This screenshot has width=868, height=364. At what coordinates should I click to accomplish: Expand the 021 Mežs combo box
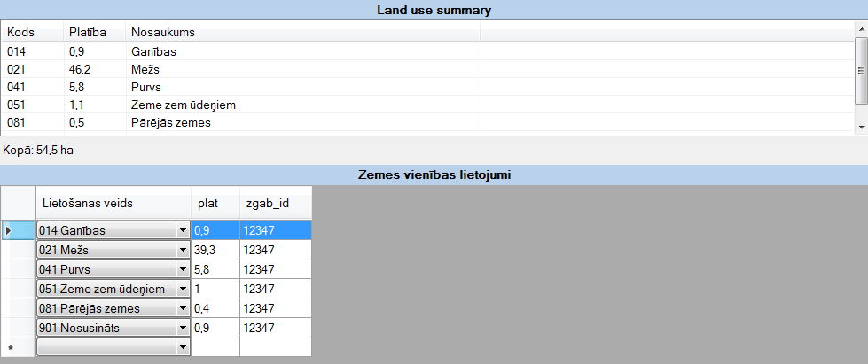(184, 251)
